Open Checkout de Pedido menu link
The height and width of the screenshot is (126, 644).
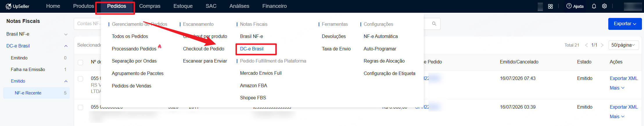point(204,49)
